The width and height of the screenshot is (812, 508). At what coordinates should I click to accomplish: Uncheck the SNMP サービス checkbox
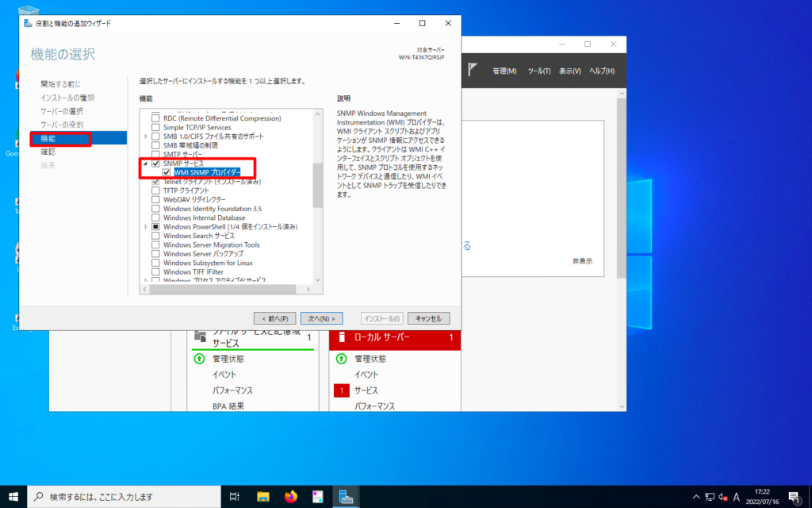pyautogui.click(x=155, y=164)
